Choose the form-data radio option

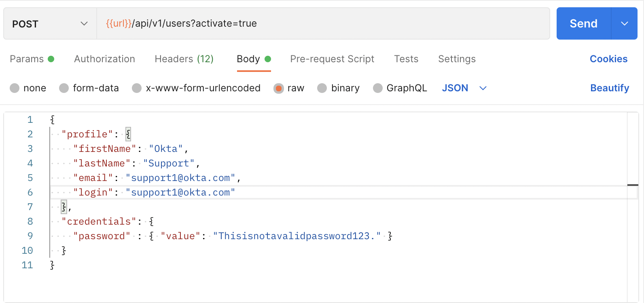(64, 88)
